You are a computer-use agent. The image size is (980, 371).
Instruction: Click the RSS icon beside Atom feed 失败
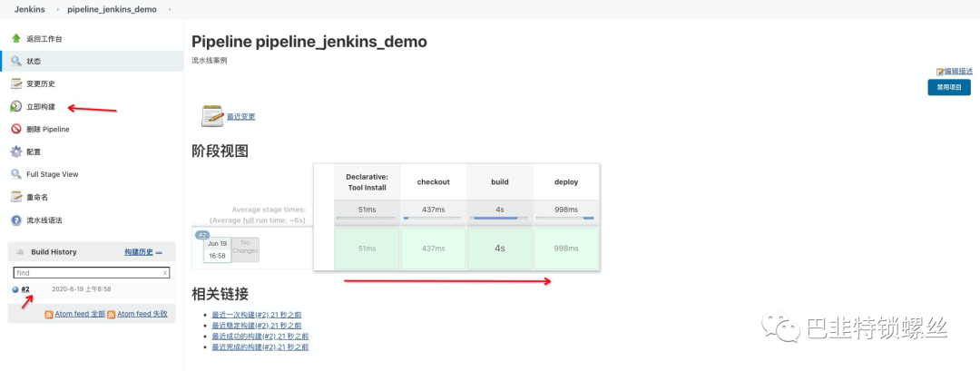(112, 315)
